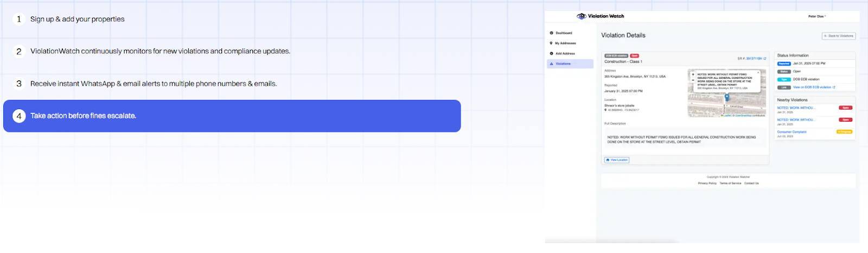Click the Violation Watch eye logo
Screen dimensions: 868x253
pyautogui.click(x=582, y=16)
